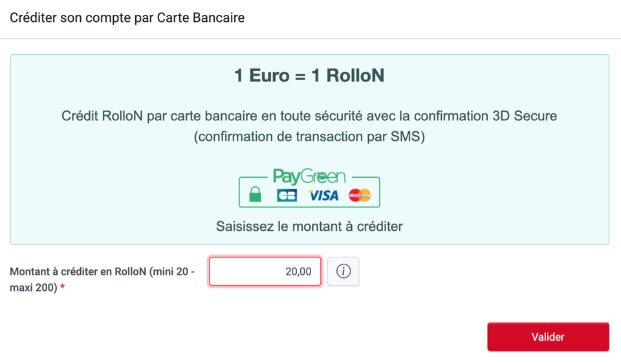Click 'Carte Bancaire' in the page title
The height and width of the screenshot is (364, 621).
click(201, 18)
